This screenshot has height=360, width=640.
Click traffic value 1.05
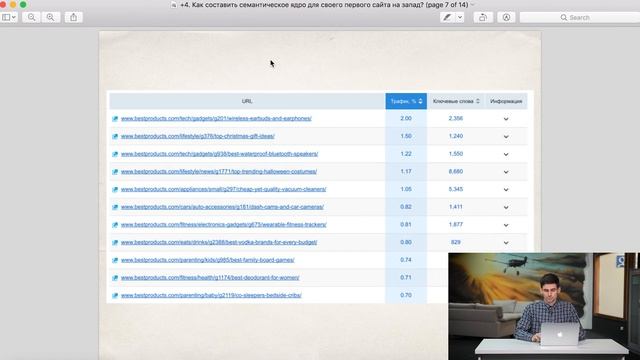[406, 189]
